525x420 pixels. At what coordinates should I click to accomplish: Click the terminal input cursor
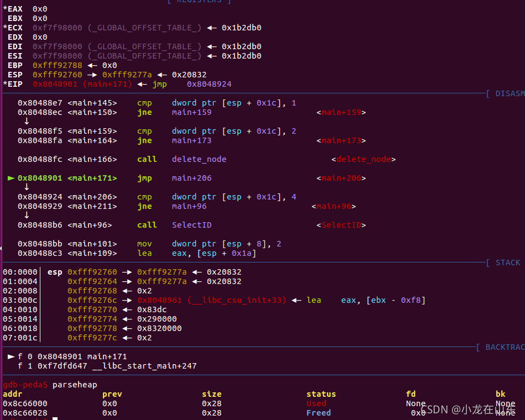pyautogui.click(x=55, y=418)
